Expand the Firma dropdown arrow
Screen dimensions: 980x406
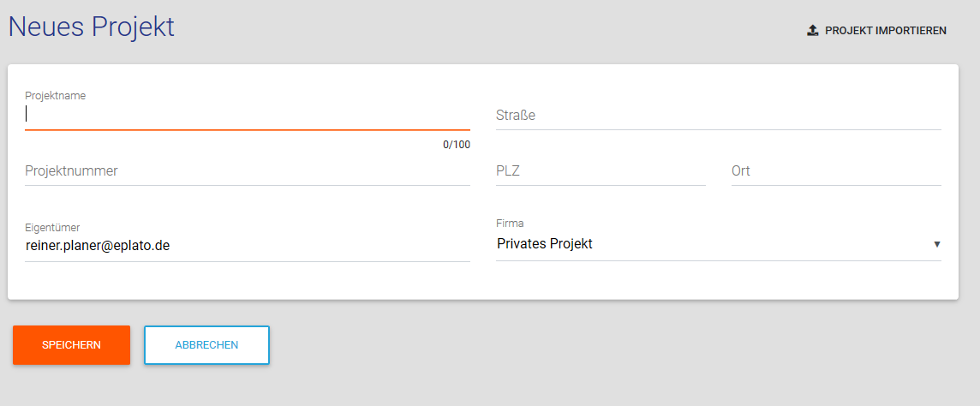936,244
